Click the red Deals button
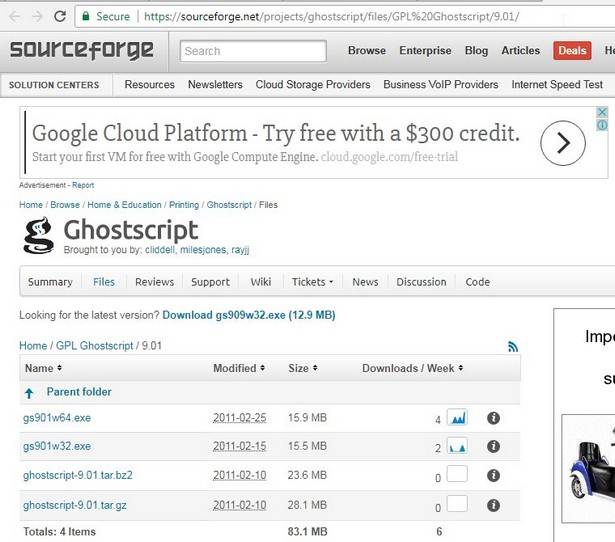The image size is (615, 542). coord(572,51)
